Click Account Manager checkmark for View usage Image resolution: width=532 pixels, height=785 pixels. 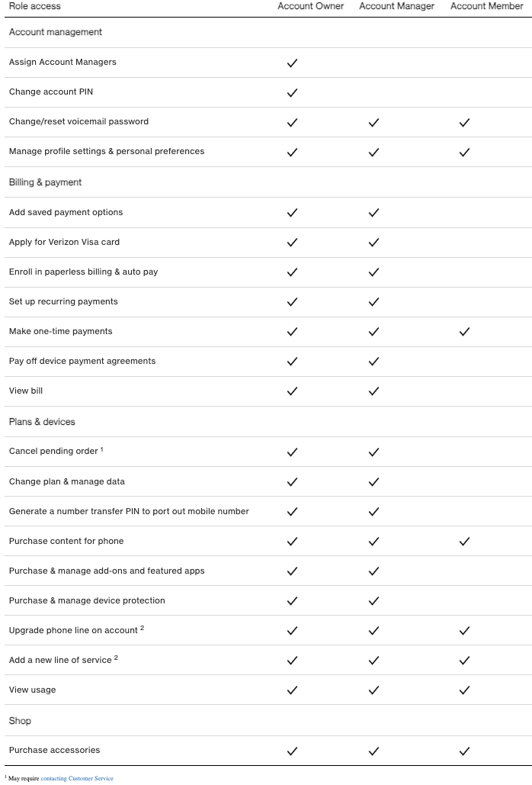coord(373,690)
